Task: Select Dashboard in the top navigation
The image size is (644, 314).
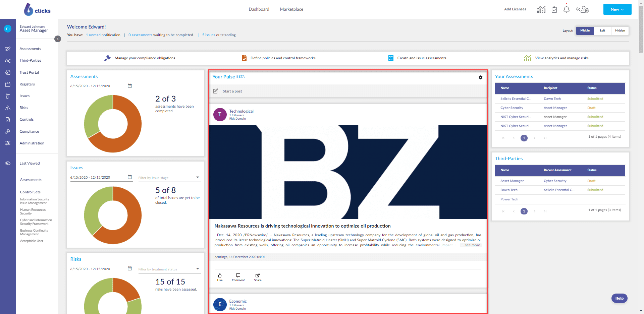Action: pos(259,9)
